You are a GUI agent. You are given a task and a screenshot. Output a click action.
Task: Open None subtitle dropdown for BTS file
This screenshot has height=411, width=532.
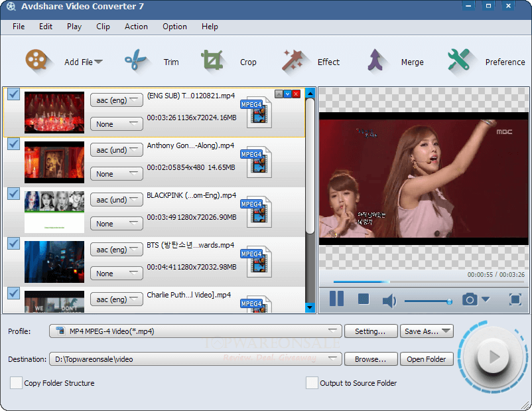(116, 274)
